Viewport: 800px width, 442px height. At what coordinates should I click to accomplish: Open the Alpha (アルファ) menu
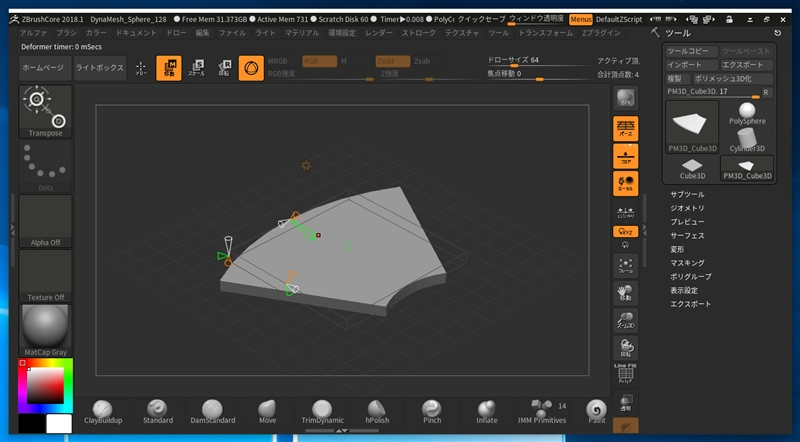coord(33,33)
